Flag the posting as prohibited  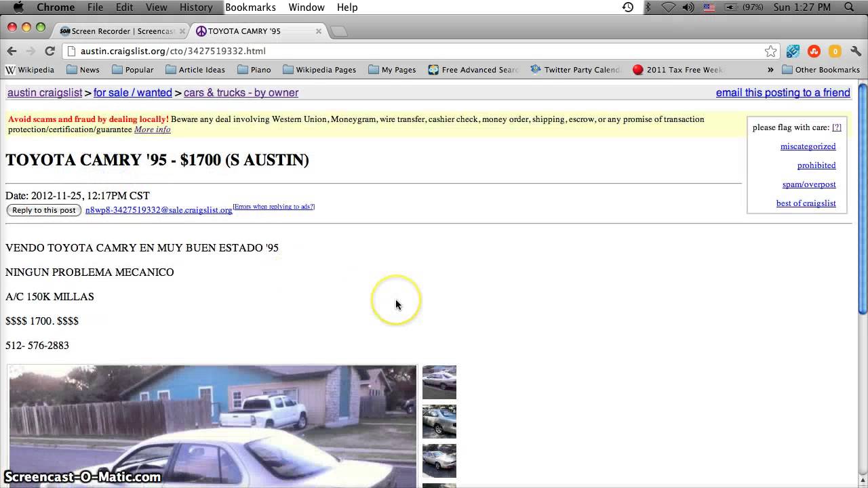816,165
